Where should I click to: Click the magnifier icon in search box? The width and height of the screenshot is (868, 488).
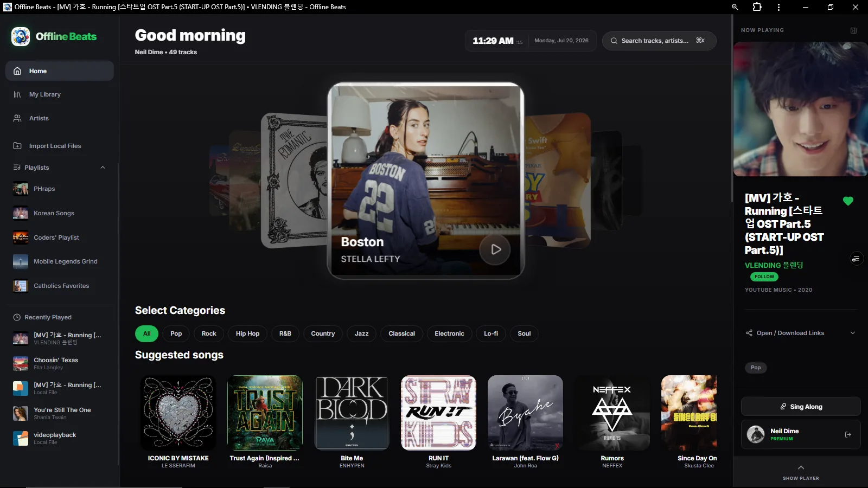point(614,41)
